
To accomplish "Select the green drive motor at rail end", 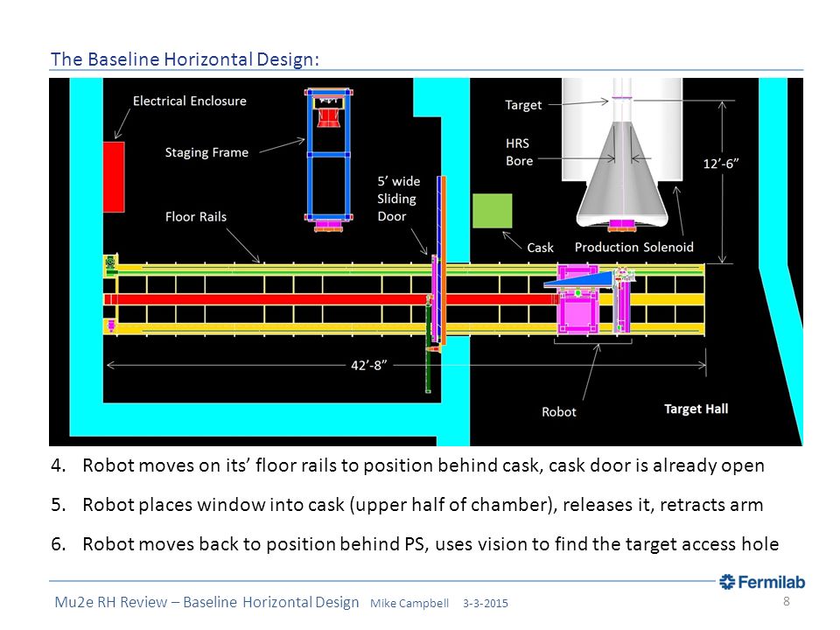I will tap(110, 265).
